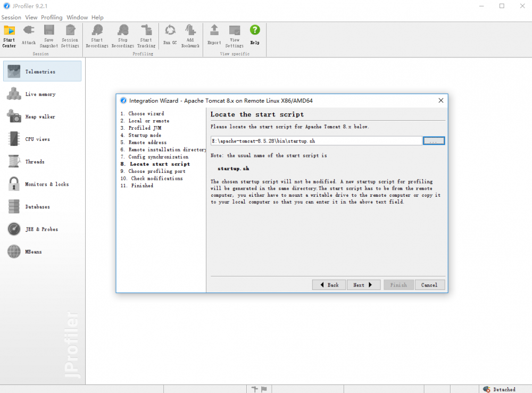Open Heap walker view

43,116
